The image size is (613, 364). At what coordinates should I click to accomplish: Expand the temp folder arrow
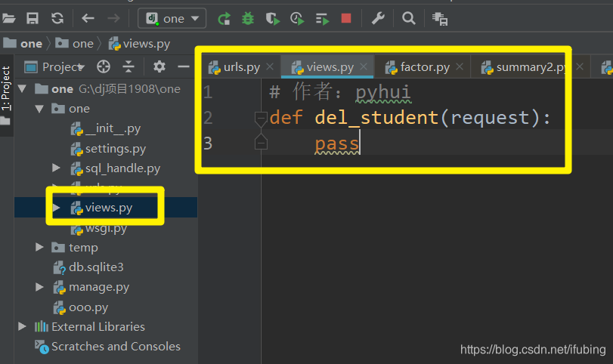click(x=39, y=247)
